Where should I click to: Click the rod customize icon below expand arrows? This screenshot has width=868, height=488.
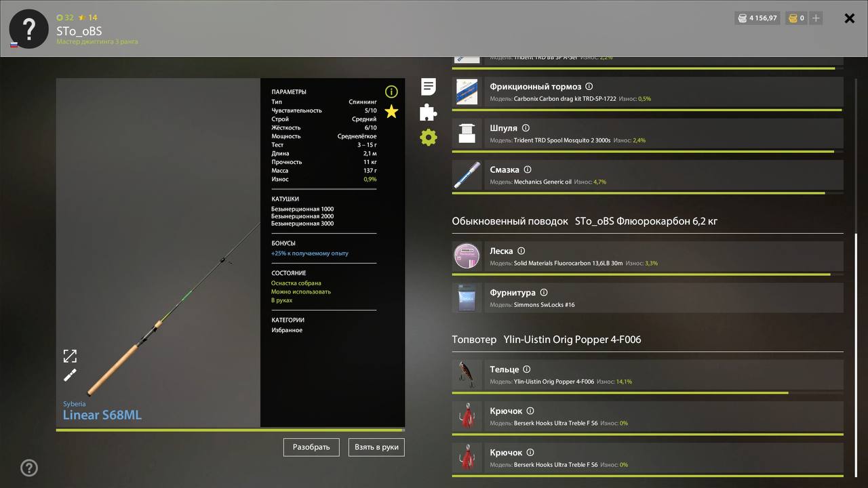pos(70,375)
